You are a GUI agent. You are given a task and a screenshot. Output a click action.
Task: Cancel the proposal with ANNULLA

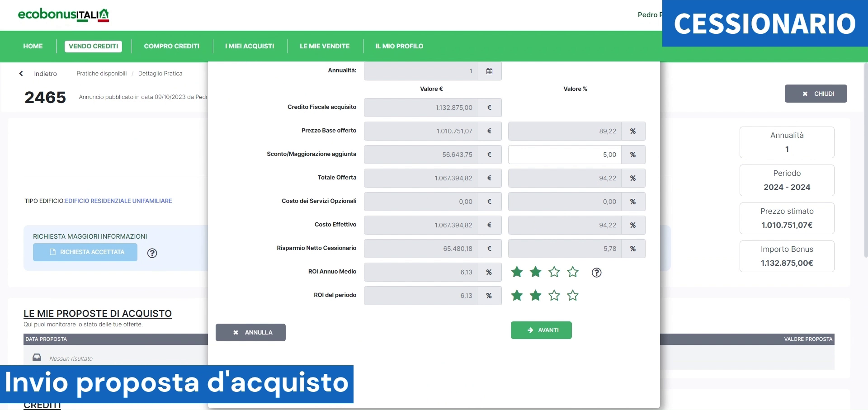[x=250, y=332]
